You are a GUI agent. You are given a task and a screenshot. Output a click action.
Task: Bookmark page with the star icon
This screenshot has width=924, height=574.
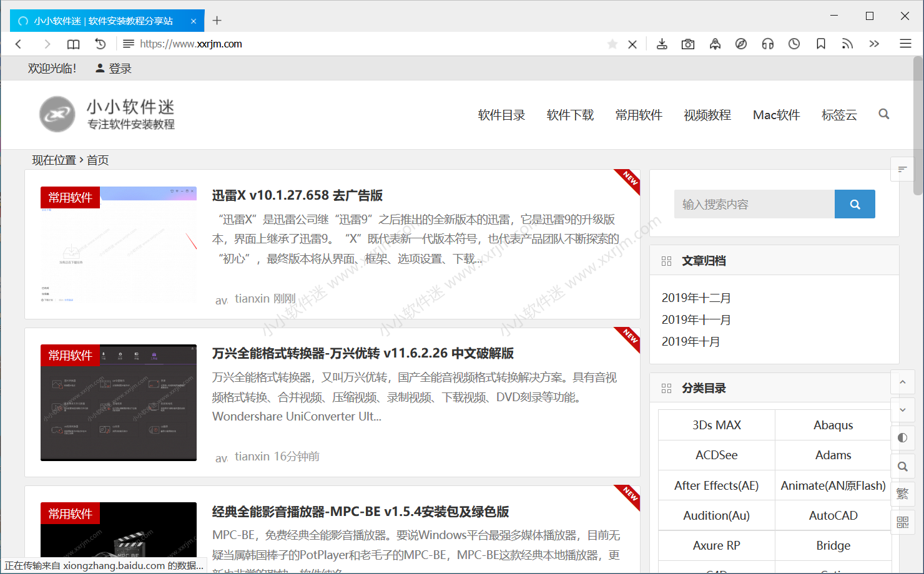[x=612, y=44]
